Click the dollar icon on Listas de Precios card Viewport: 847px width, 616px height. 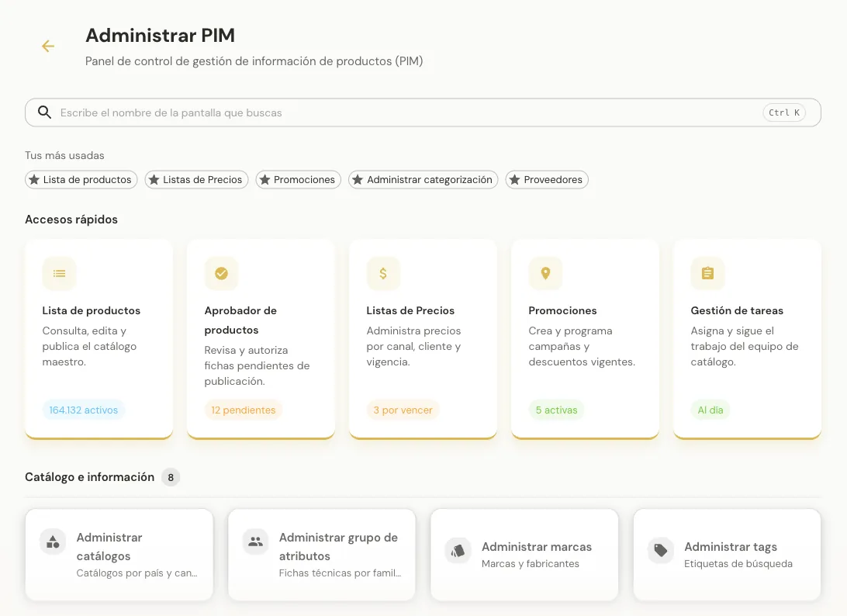point(383,273)
